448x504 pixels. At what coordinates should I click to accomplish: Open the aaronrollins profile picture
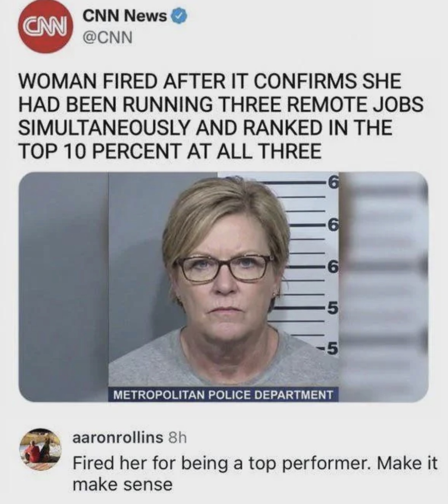[x=41, y=449]
